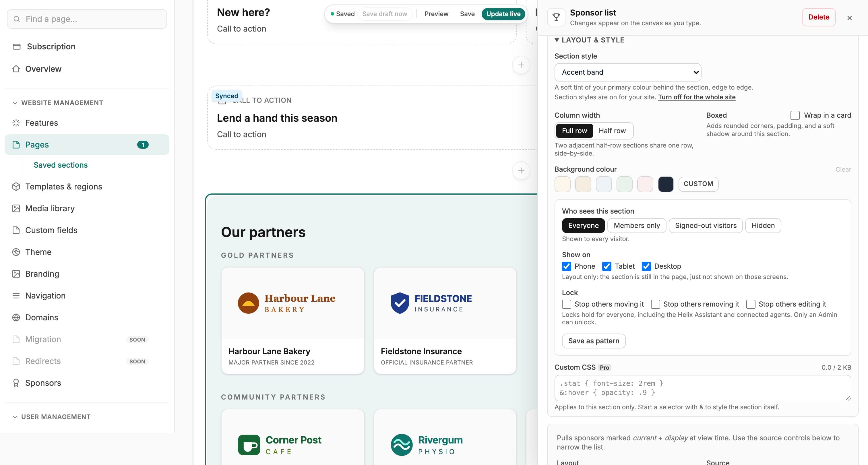Viewport: 868px width, 465px height.
Task: Choose Members only visibility option
Action: (x=637, y=225)
